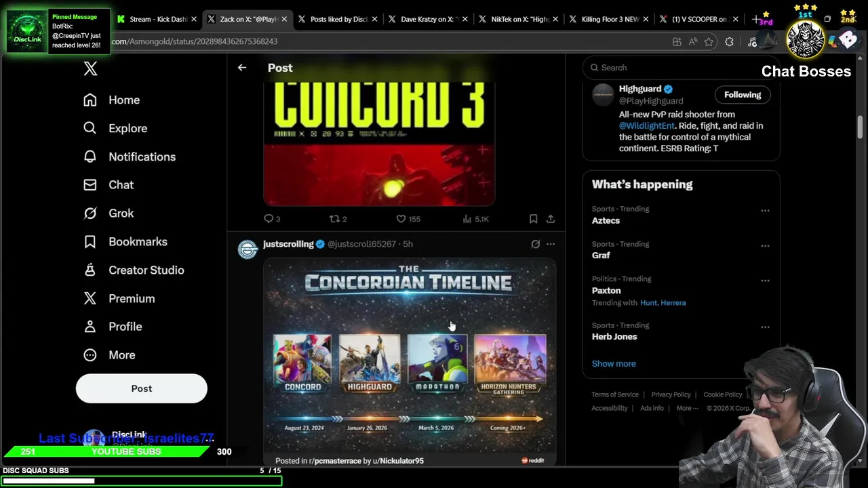Click the Hunt, Herrera trending link
This screenshot has height=488, width=868.
tap(663, 303)
